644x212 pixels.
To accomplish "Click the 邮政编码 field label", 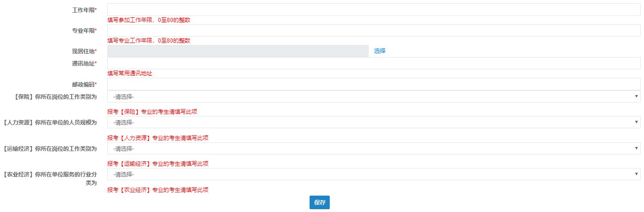I will [83, 85].
